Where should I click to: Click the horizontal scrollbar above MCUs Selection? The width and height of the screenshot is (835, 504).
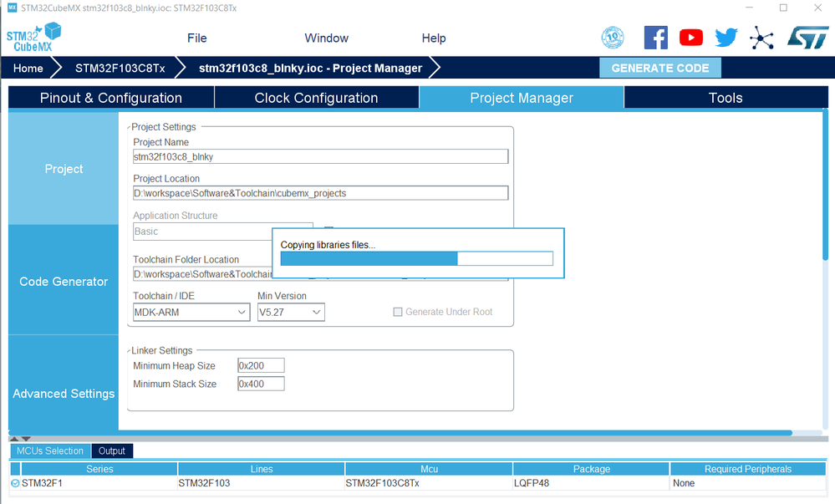tap(400, 433)
